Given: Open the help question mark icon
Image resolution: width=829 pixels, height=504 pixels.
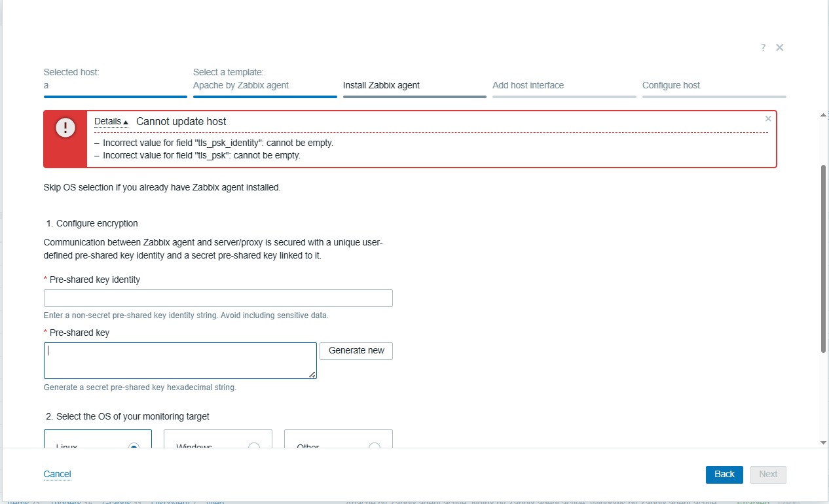Looking at the screenshot, I should click(763, 48).
